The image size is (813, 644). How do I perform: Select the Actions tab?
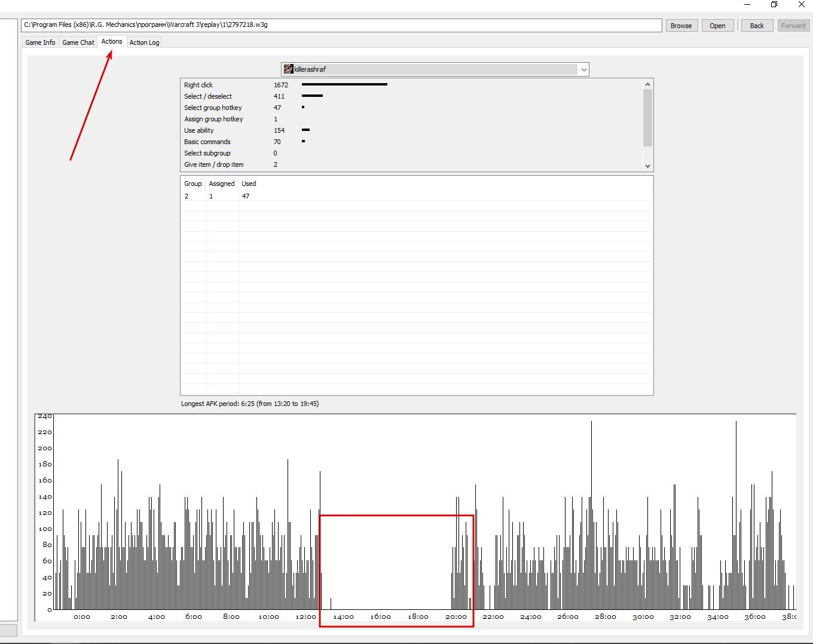(x=112, y=41)
